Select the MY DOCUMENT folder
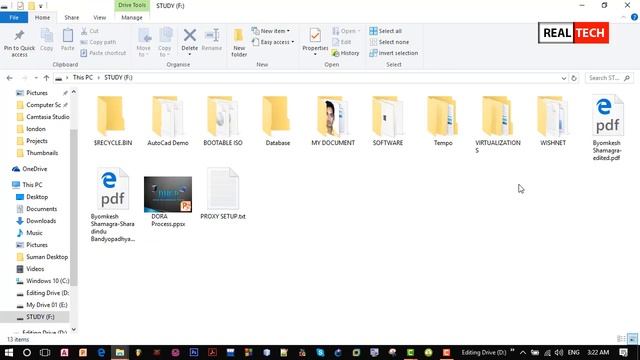This screenshot has width=640, height=360. [333, 121]
